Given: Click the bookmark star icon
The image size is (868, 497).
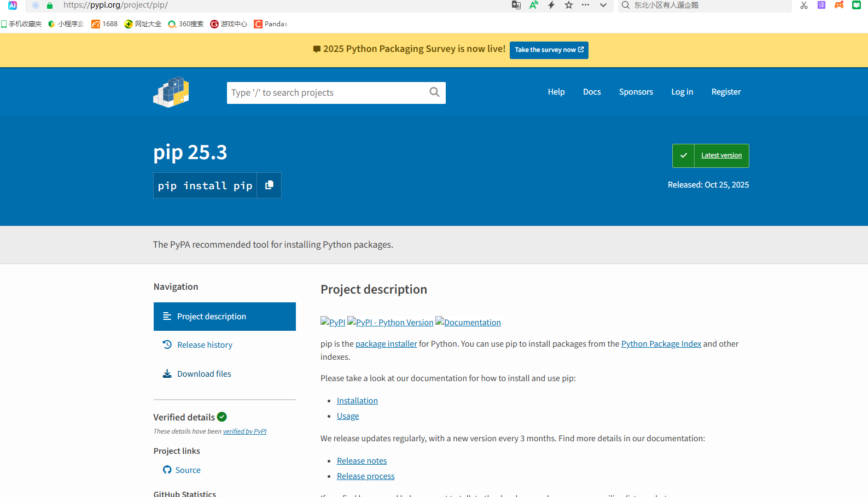Looking at the screenshot, I should coord(569,5).
